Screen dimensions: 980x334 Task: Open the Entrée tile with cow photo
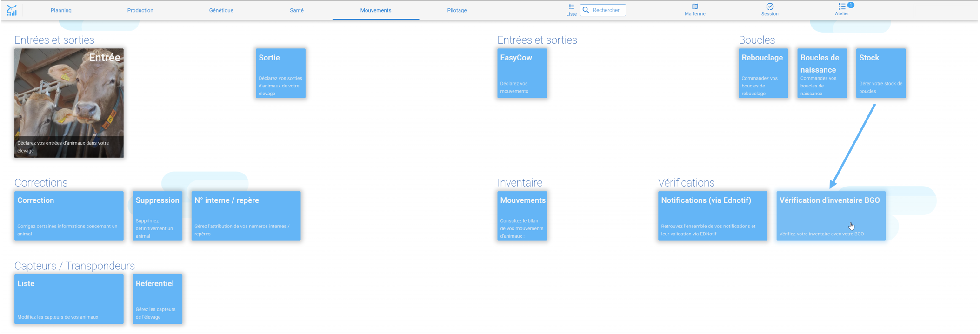pyautogui.click(x=69, y=103)
